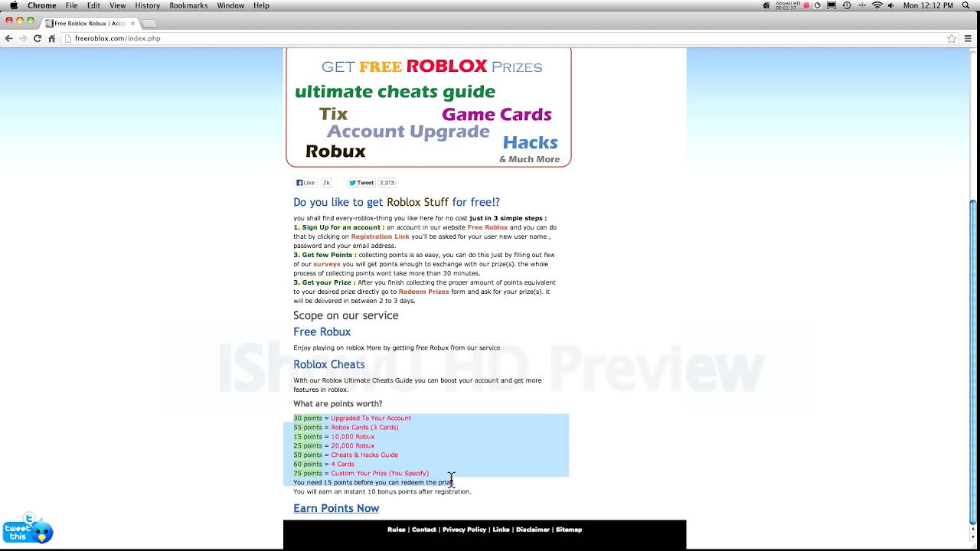The image size is (980, 551).
Task: Open the File menu
Action: coord(71,5)
